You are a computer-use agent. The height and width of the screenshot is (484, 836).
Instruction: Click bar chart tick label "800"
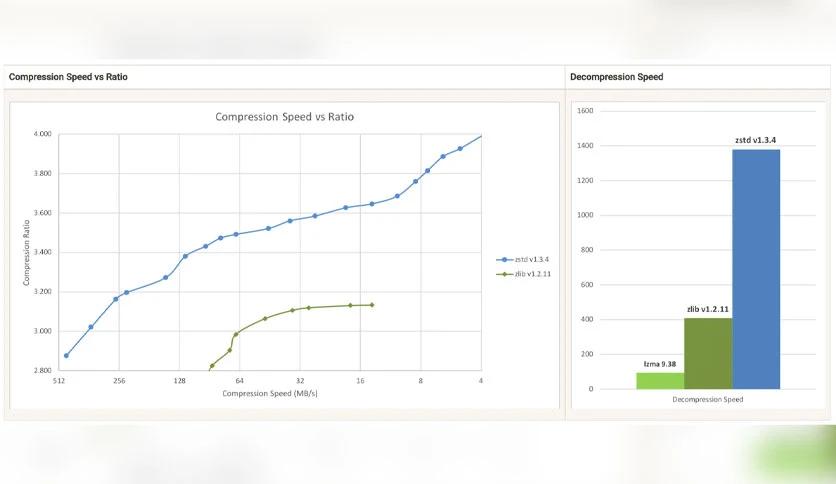(x=586, y=250)
